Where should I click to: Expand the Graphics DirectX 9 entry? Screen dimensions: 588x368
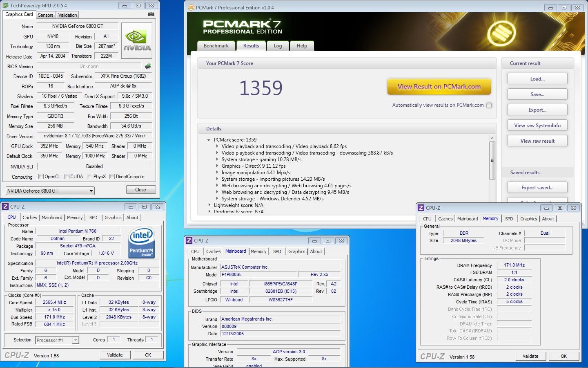point(217,166)
